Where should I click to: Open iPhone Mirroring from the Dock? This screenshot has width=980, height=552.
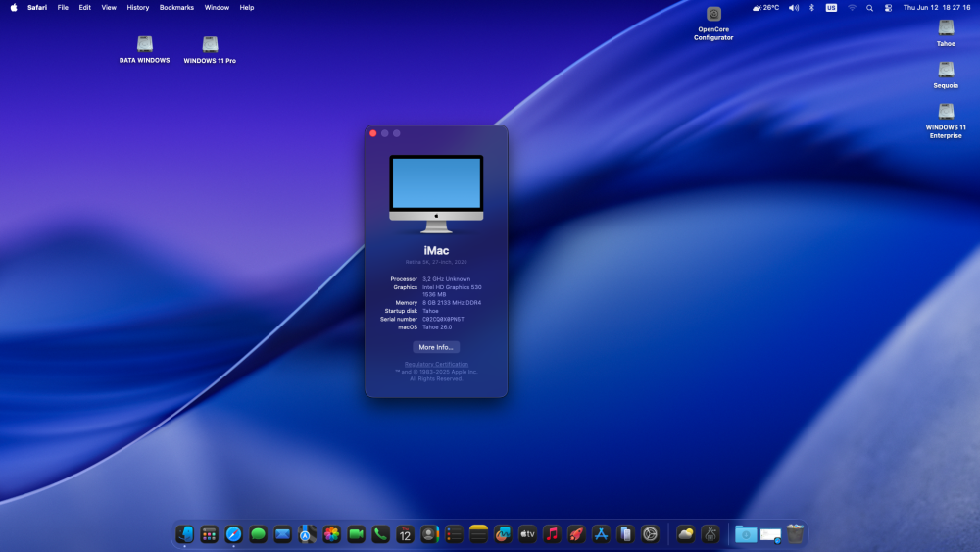click(625, 534)
